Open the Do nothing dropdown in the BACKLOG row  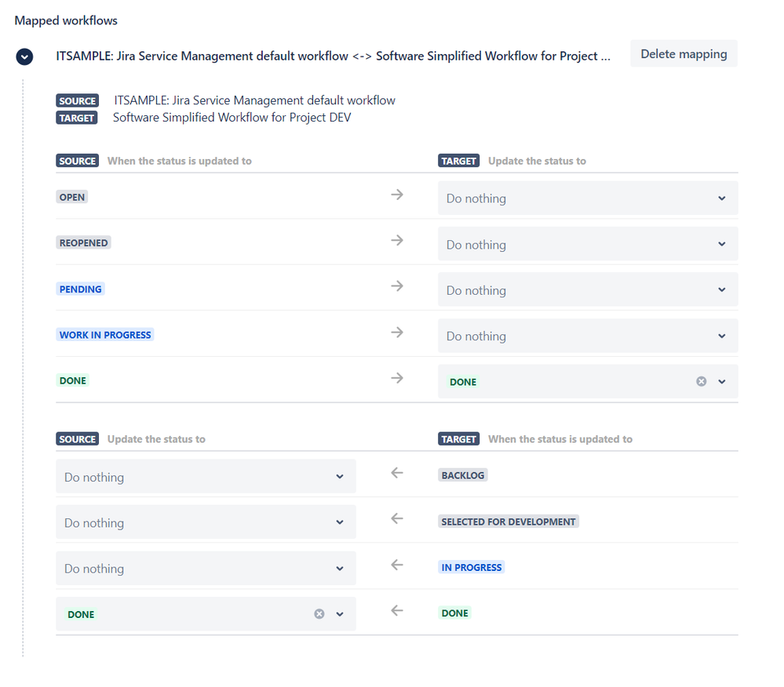click(205, 476)
